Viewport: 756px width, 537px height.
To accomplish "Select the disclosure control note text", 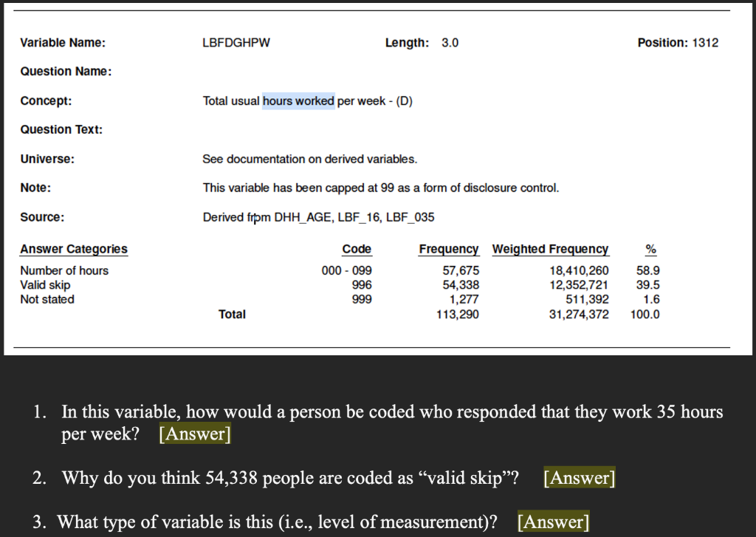I will click(379, 188).
